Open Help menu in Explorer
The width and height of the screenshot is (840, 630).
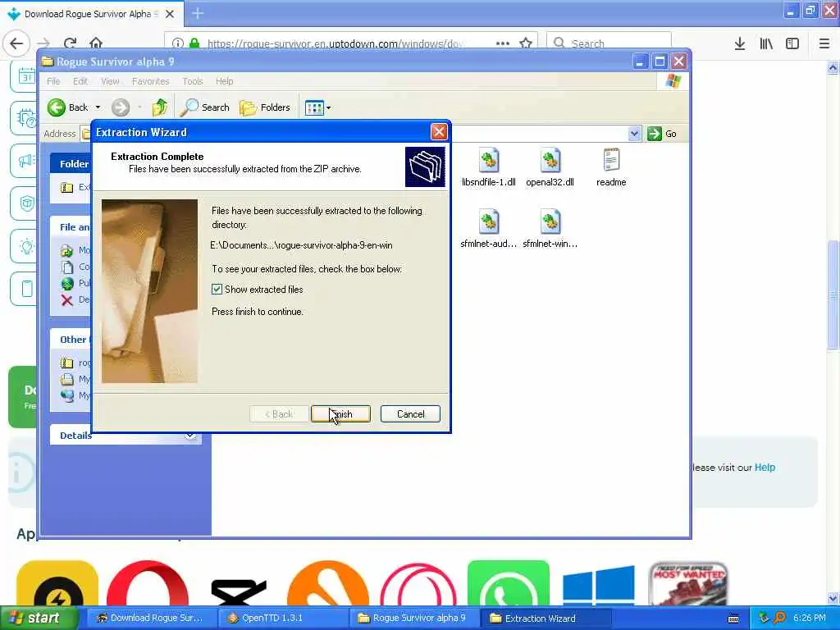click(225, 81)
